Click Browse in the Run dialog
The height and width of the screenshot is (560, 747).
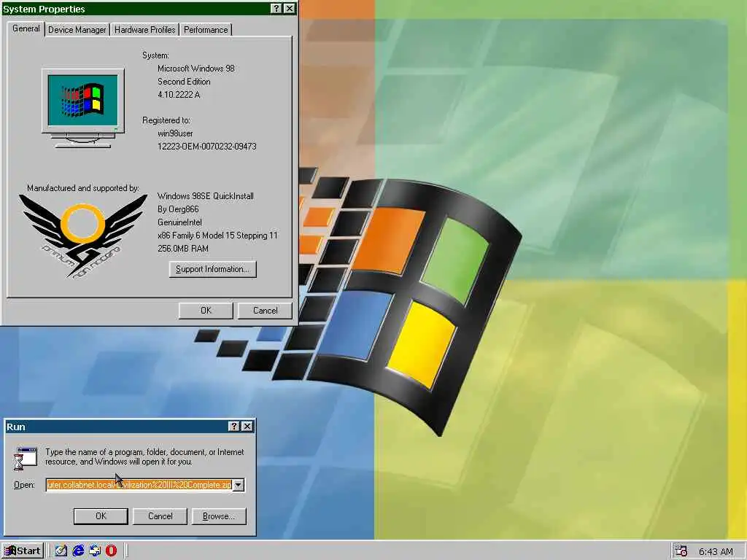219,516
